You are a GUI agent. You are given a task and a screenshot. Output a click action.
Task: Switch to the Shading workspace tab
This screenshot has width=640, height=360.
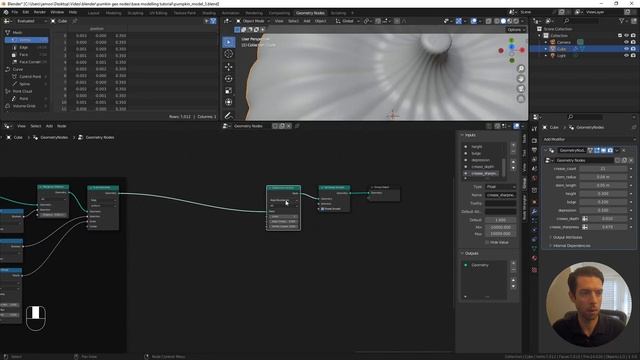[209, 13]
